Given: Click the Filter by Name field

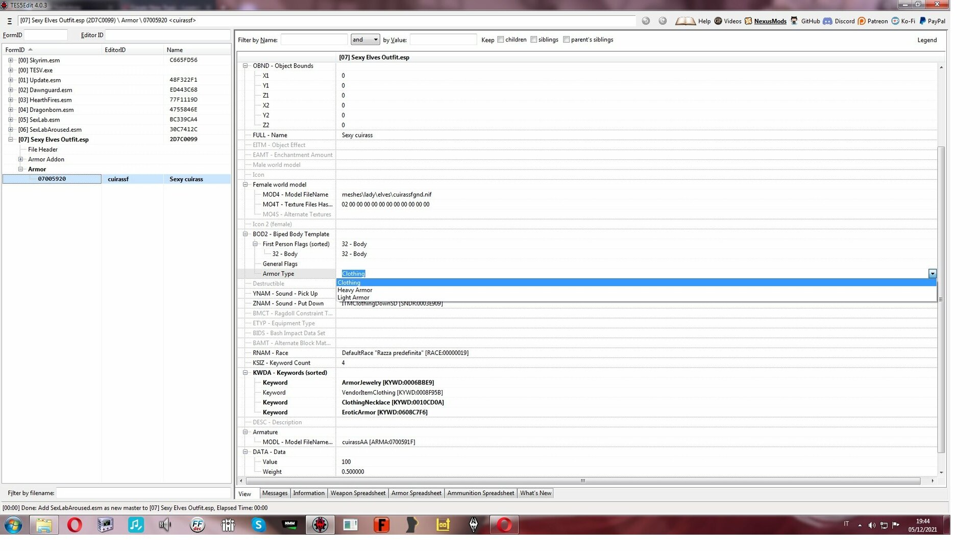Looking at the screenshot, I should tap(314, 40).
